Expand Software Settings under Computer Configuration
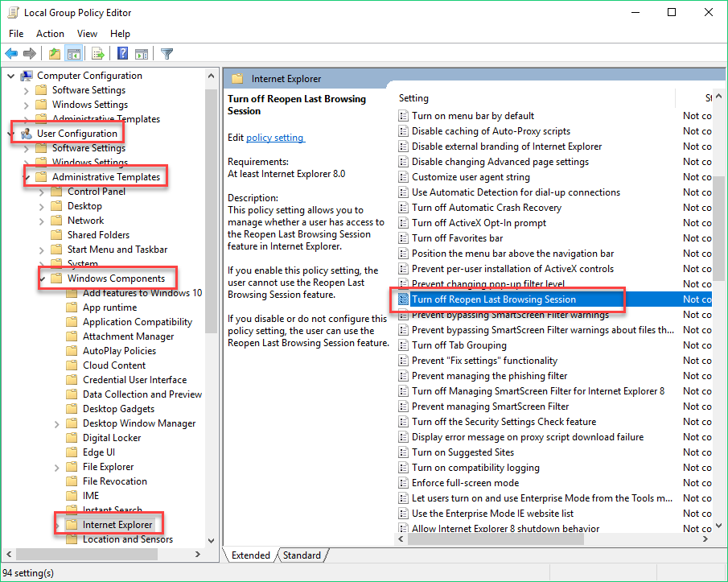This screenshot has height=582, width=728. click(27, 91)
